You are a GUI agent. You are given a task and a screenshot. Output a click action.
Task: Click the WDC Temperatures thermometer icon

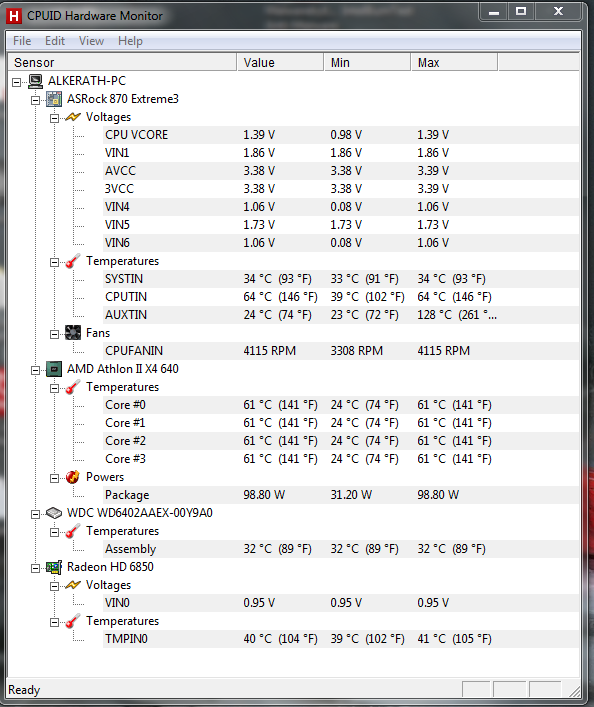[73, 531]
